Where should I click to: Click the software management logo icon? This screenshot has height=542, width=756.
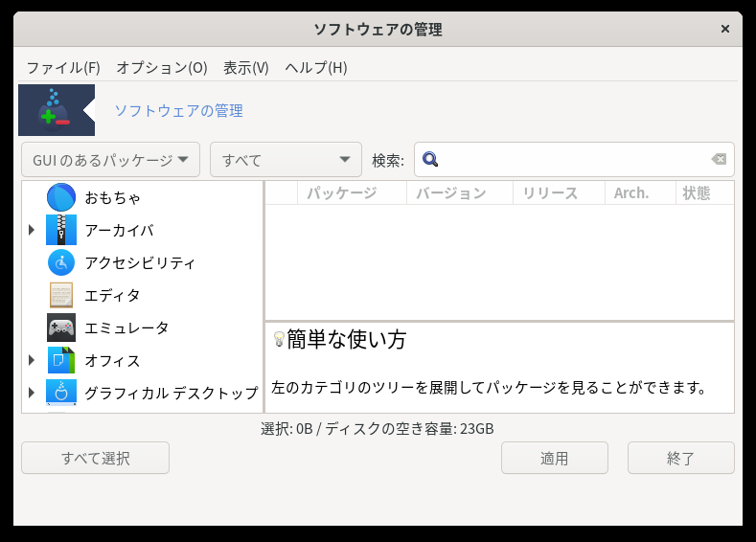57,110
